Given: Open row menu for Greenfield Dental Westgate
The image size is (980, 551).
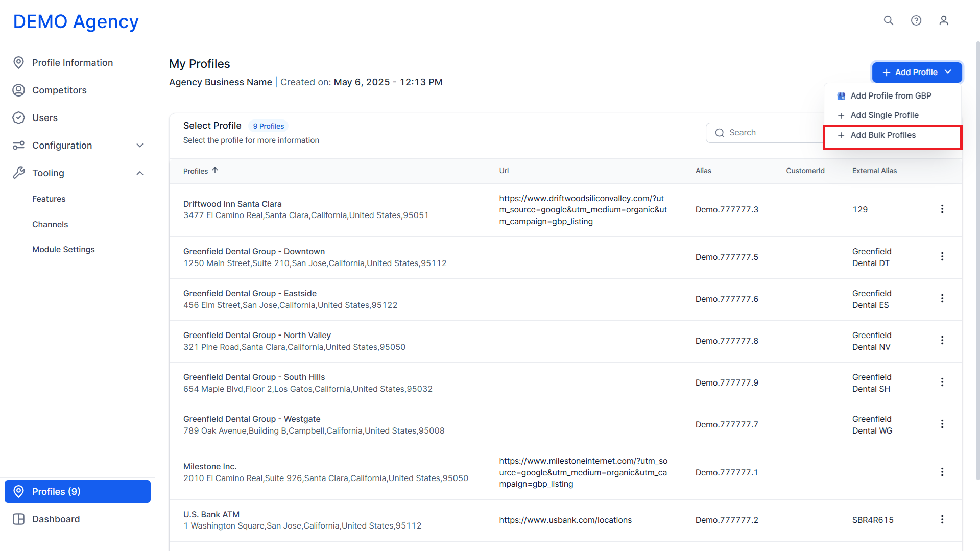Looking at the screenshot, I should 942,424.
